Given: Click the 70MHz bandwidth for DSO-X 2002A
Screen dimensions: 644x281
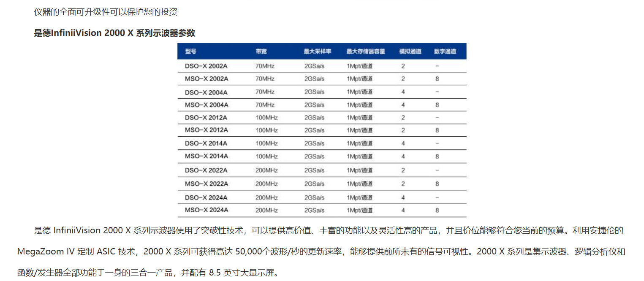Looking at the screenshot, I should (x=265, y=66).
